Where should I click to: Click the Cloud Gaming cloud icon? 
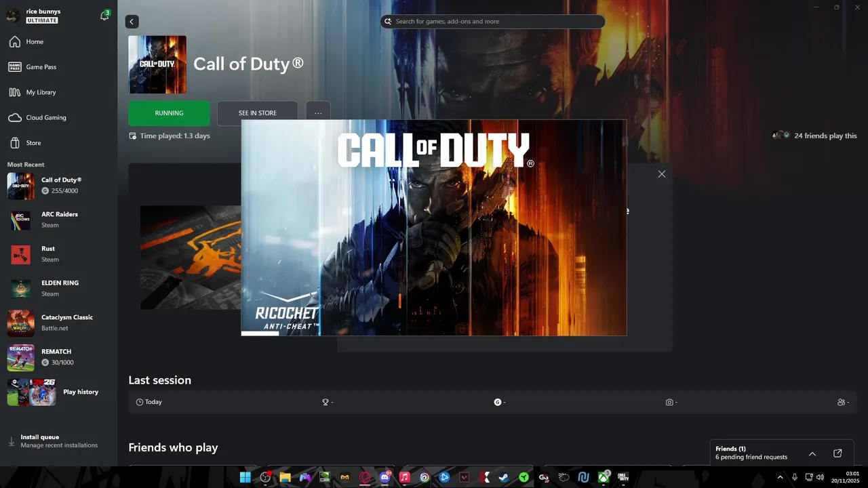pos(14,118)
